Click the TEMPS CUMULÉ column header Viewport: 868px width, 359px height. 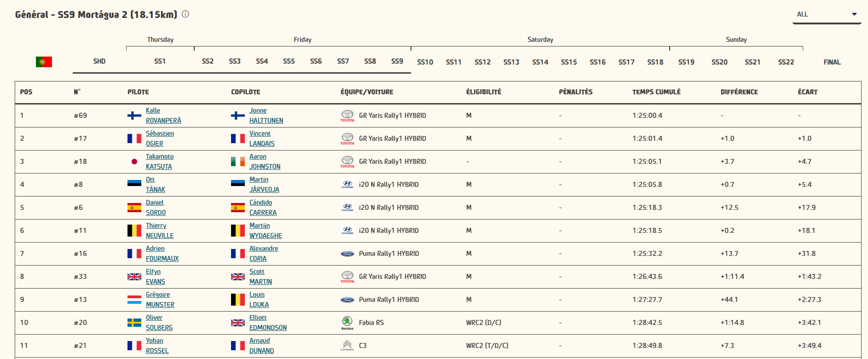[656, 92]
